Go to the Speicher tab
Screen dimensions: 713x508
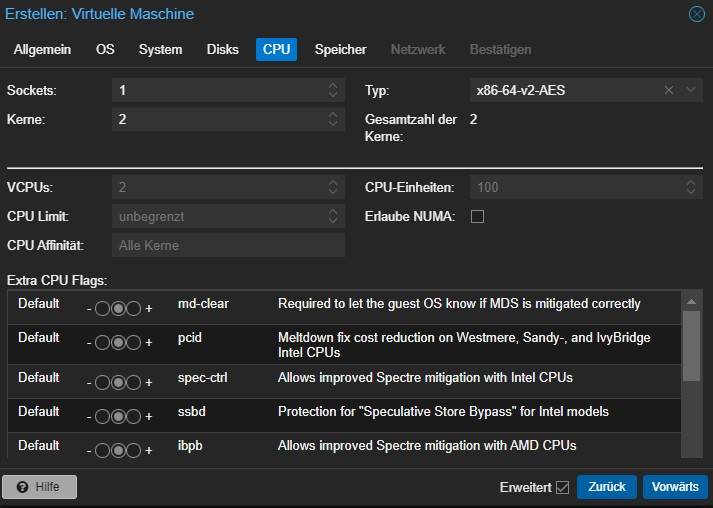[340, 49]
